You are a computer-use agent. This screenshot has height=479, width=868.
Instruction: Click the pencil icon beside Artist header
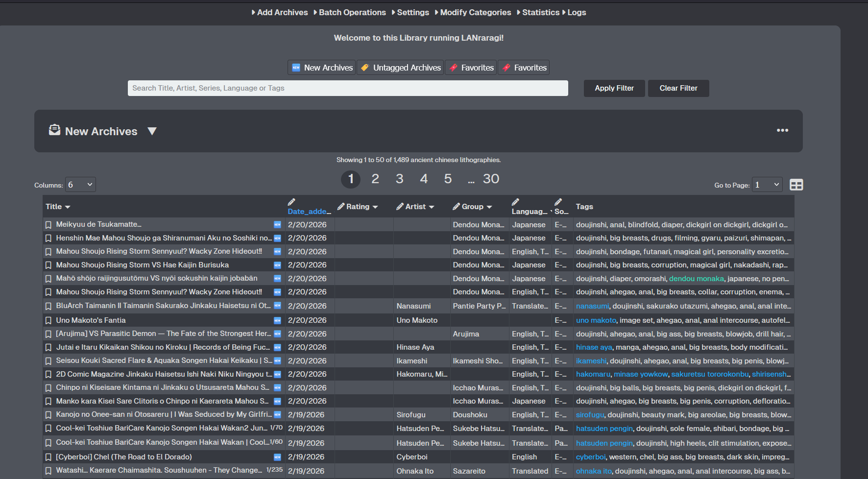[x=400, y=207]
